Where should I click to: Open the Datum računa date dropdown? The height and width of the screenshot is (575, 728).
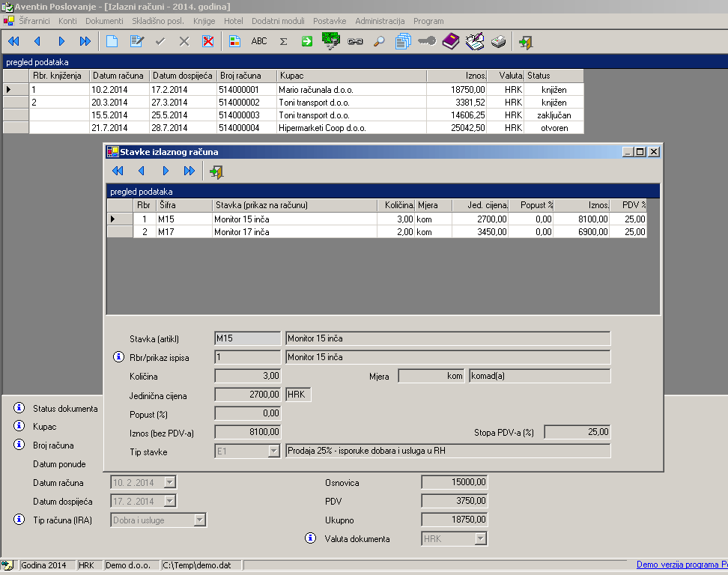(x=169, y=483)
